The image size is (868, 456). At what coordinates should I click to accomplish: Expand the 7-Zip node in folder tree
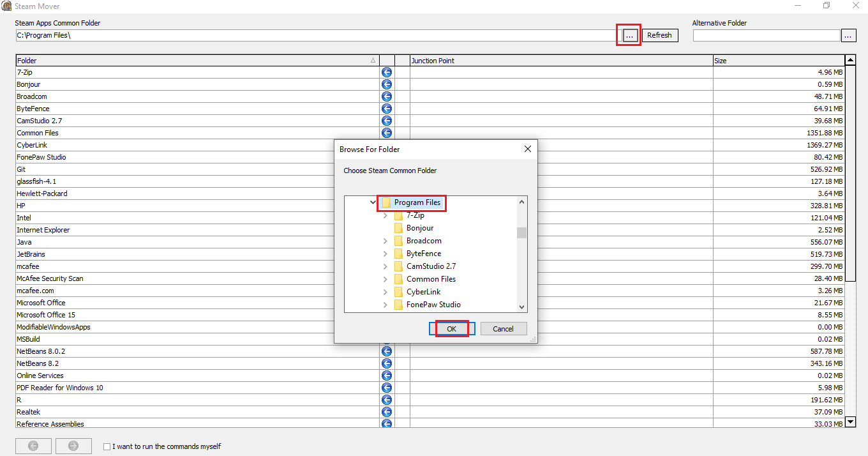[x=385, y=215]
